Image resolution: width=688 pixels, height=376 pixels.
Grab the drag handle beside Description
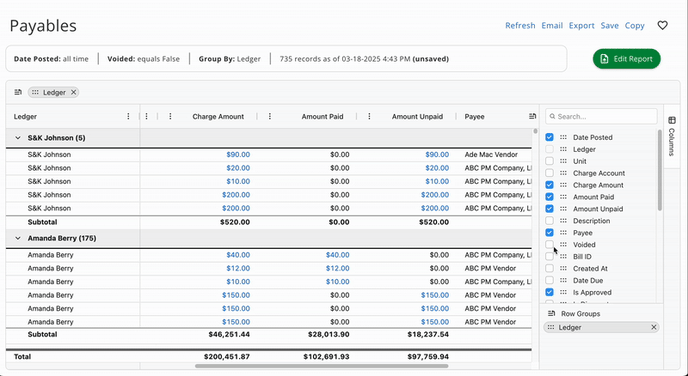563,221
